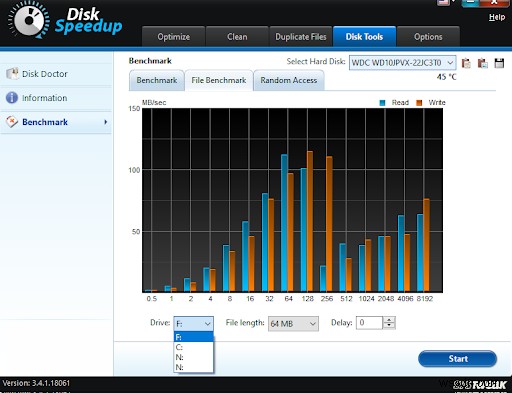The image size is (512, 393).
Task: Click the language flag icon
Action: click(x=443, y=2)
